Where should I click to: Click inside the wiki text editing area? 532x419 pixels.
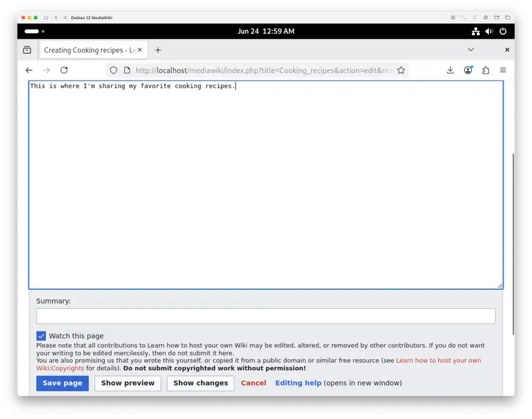click(266, 185)
